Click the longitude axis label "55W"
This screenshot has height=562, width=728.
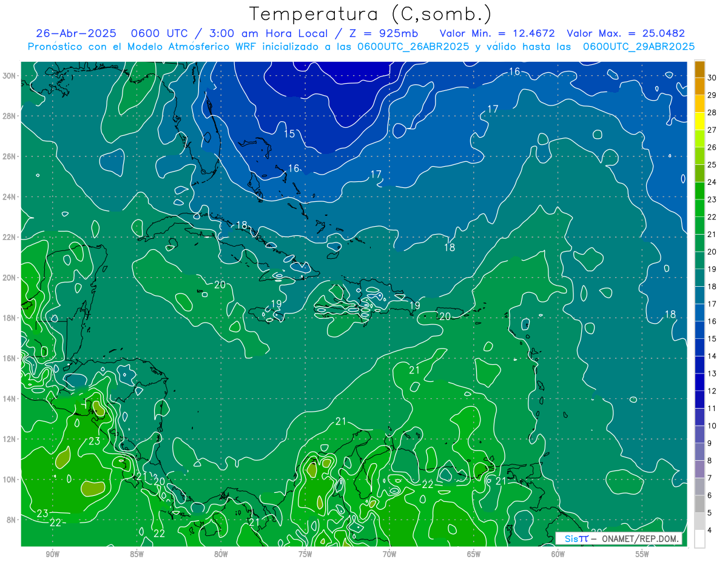pyautogui.click(x=642, y=554)
